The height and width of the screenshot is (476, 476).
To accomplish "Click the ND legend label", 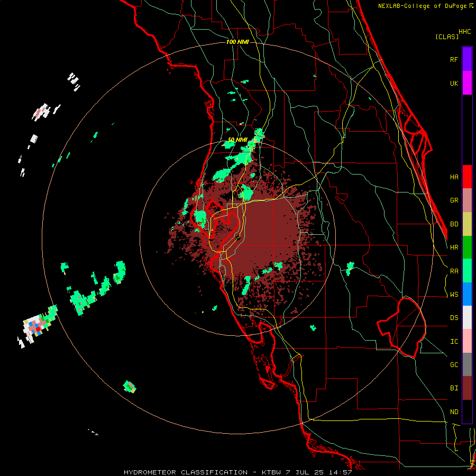I will (454, 412).
